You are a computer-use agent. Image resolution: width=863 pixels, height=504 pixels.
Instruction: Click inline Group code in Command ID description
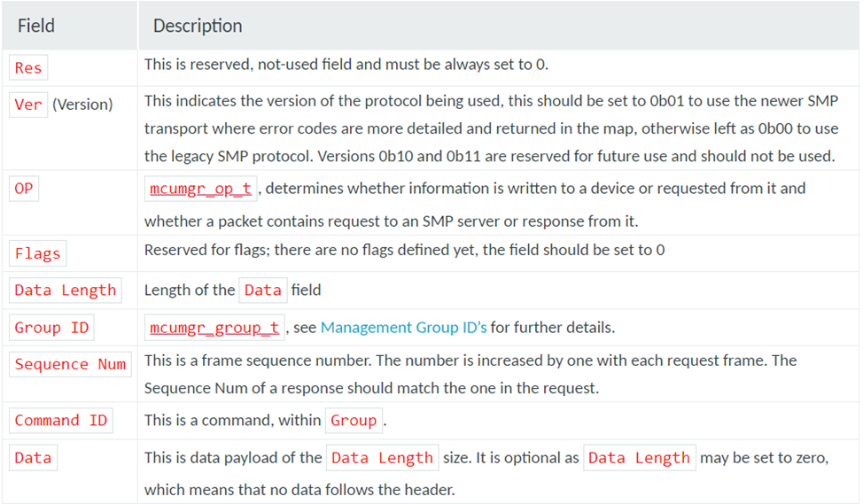click(354, 421)
